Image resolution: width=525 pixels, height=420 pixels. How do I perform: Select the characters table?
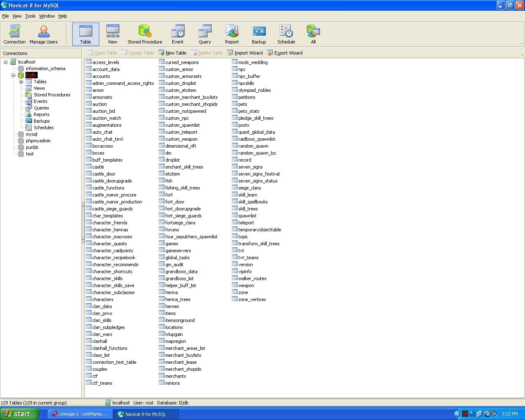point(103,299)
